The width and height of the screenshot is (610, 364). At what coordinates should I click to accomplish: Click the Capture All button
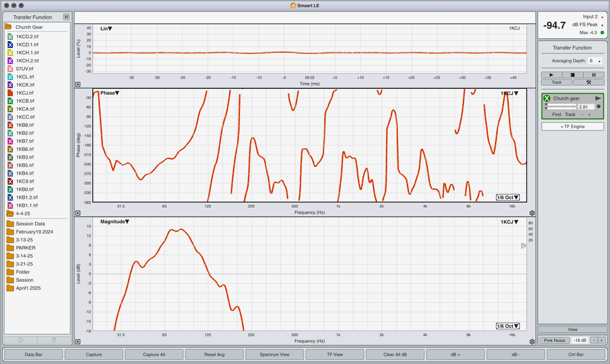[x=154, y=354]
